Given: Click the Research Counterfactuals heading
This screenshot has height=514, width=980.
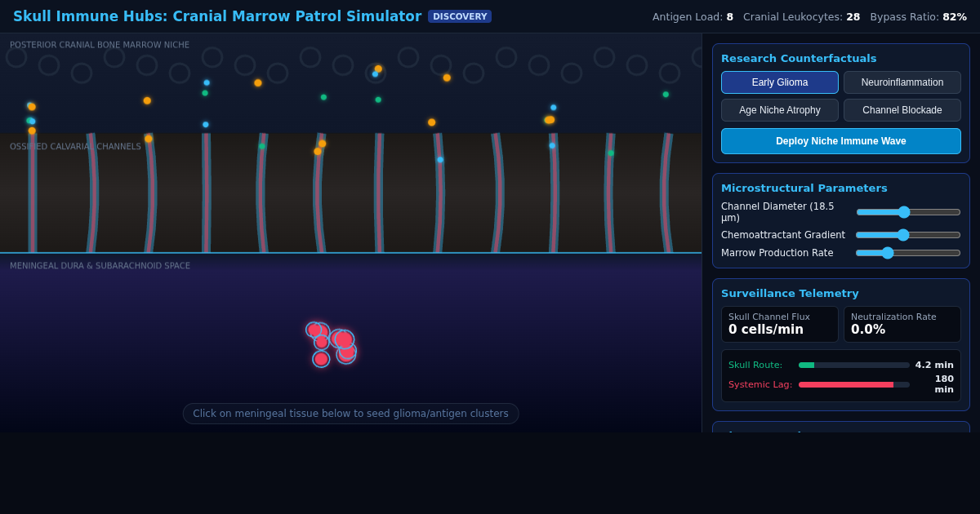Looking at the screenshot, I should tap(799, 59).
